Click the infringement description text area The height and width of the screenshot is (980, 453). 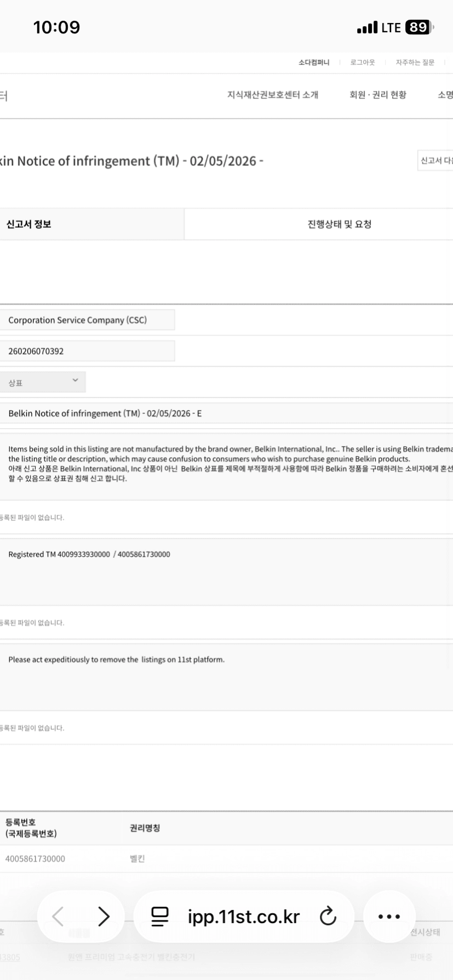point(226,466)
